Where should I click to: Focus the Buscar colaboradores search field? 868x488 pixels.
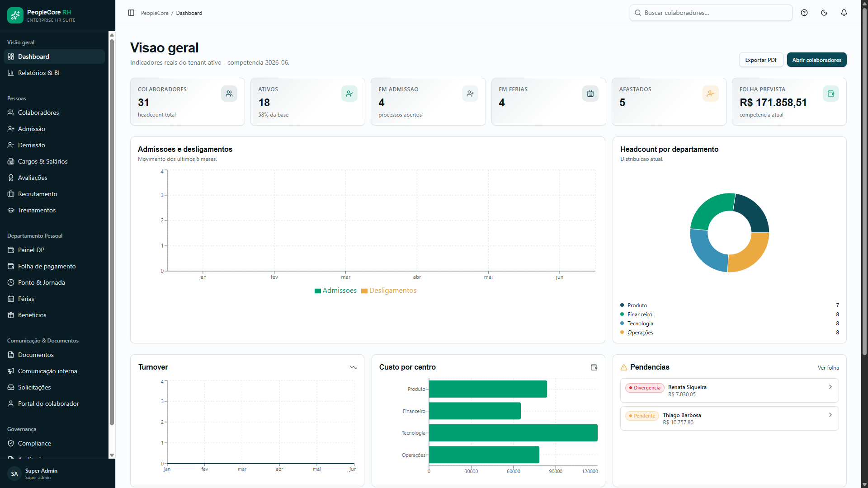pos(711,13)
